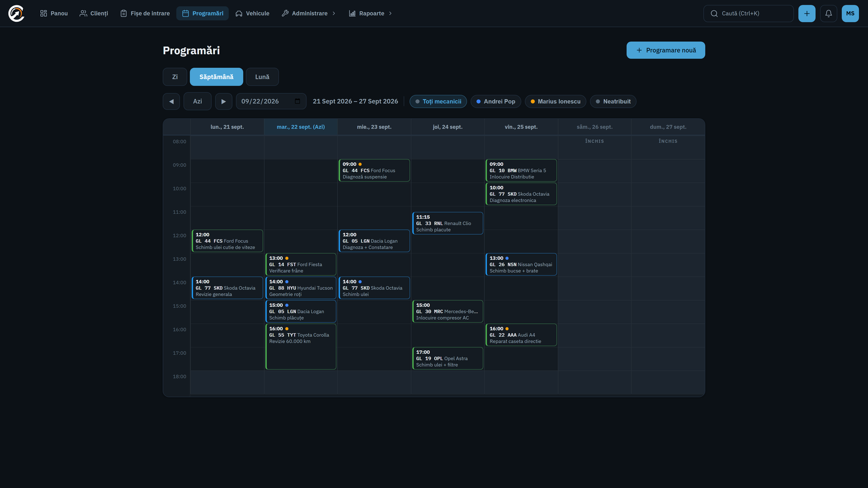Open Audi A4 Reparat caseta directie
This screenshot has width=868, height=488.
point(521,335)
